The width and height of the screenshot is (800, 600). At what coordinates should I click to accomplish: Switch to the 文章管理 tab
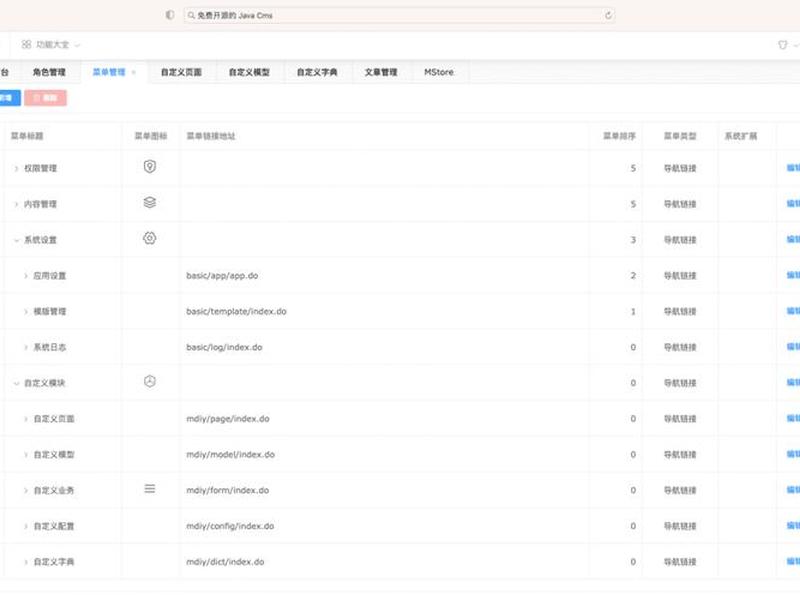tap(381, 72)
